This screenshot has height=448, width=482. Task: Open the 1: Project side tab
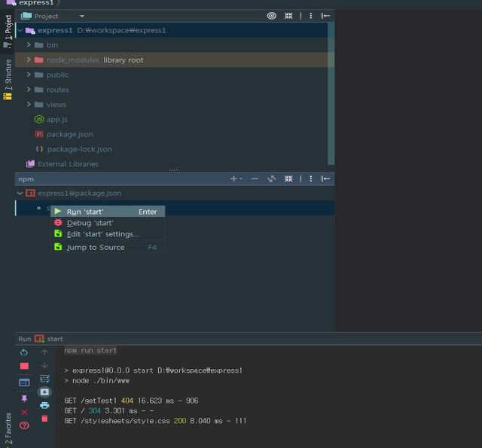tap(8, 31)
